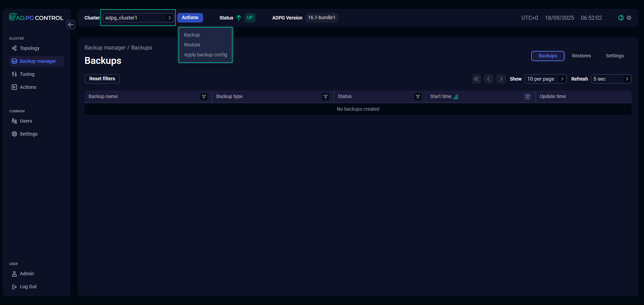Click Log Out in the sidebar
644x305 pixels.
28,287
